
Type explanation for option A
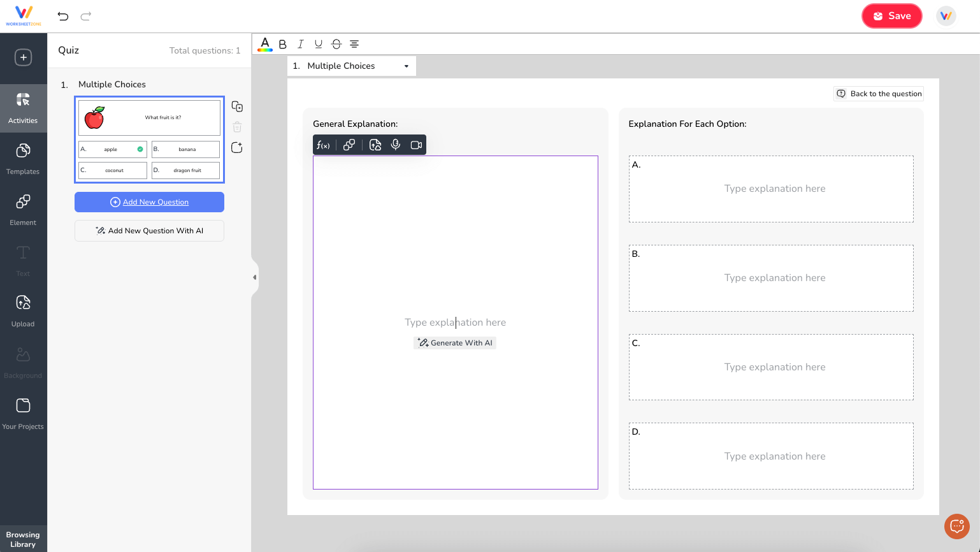[771, 189]
